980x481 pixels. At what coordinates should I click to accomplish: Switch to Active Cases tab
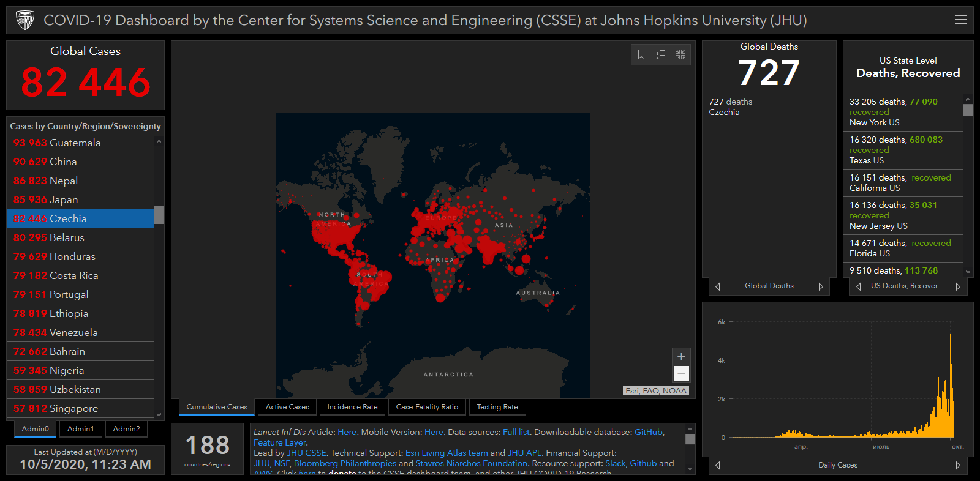[287, 407]
